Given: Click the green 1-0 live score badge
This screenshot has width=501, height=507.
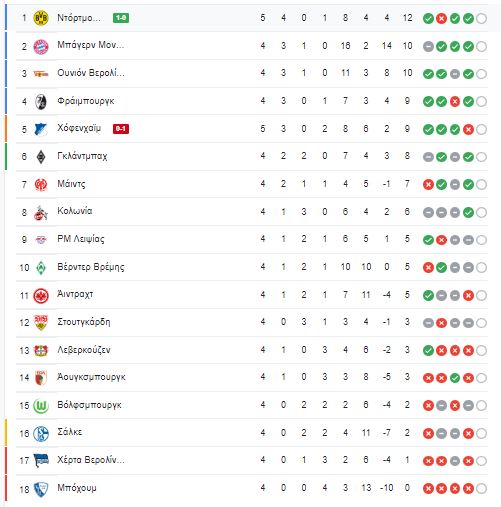Looking at the screenshot, I should (x=121, y=18).
